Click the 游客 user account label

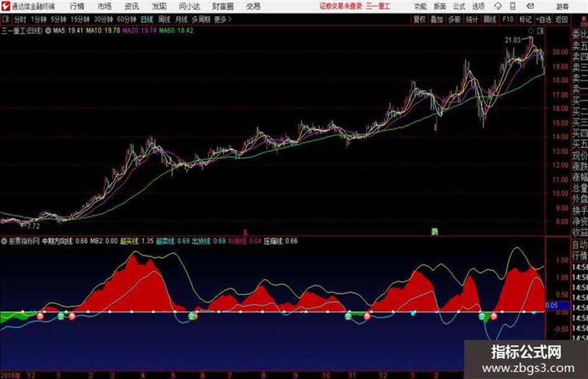[x=562, y=6]
